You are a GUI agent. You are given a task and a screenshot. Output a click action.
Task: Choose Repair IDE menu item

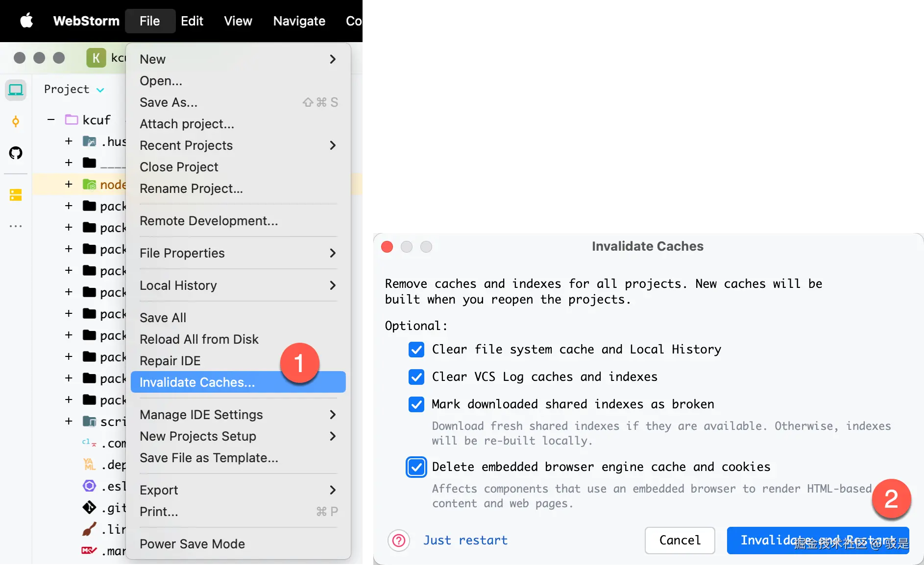(238, 361)
